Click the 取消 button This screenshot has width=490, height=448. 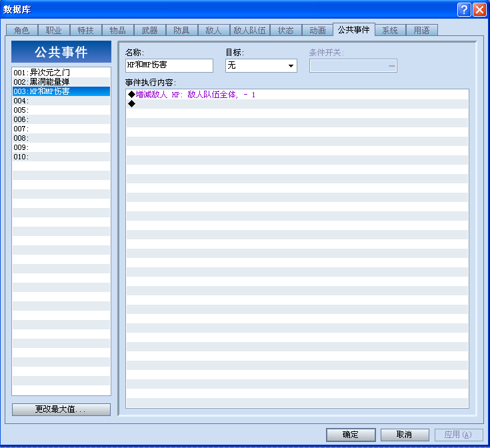pyautogui.click(x=405, y=435)
